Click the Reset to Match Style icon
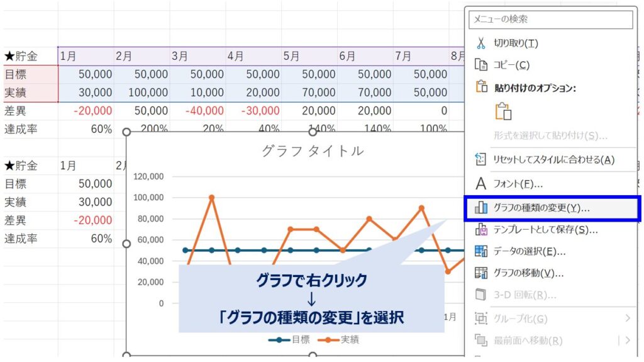Screen dimensions: 644x362 tap(480, 159)
